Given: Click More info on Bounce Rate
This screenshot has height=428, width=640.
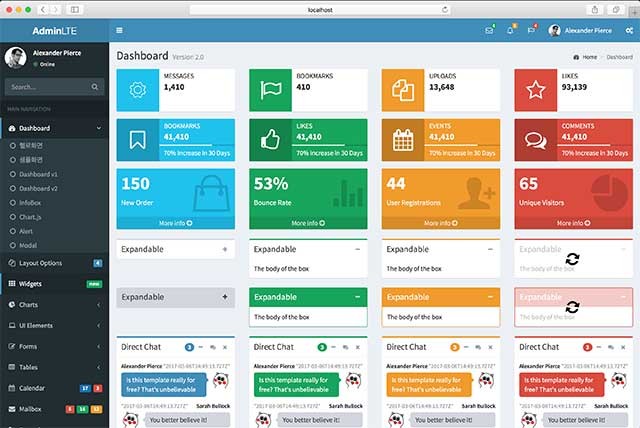Looking at the screenshot, I should (x=308, y=223).
